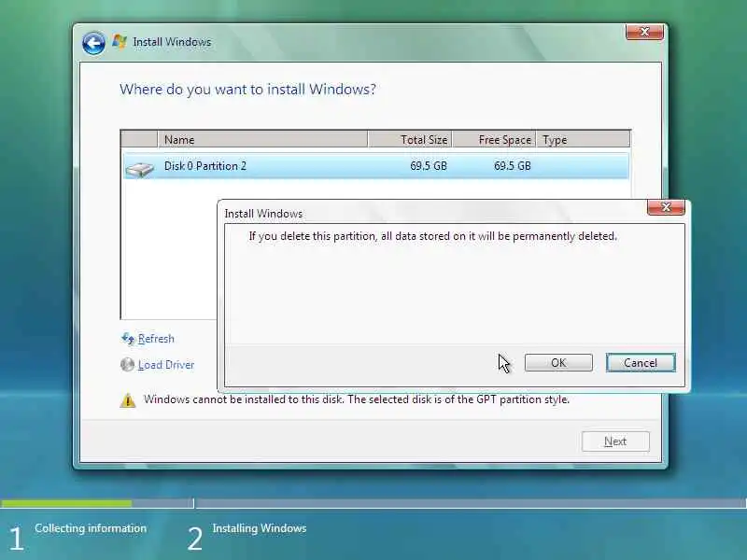Click the Refresh arrows icon
Viewport: 747px width, 560px height.
128,339
